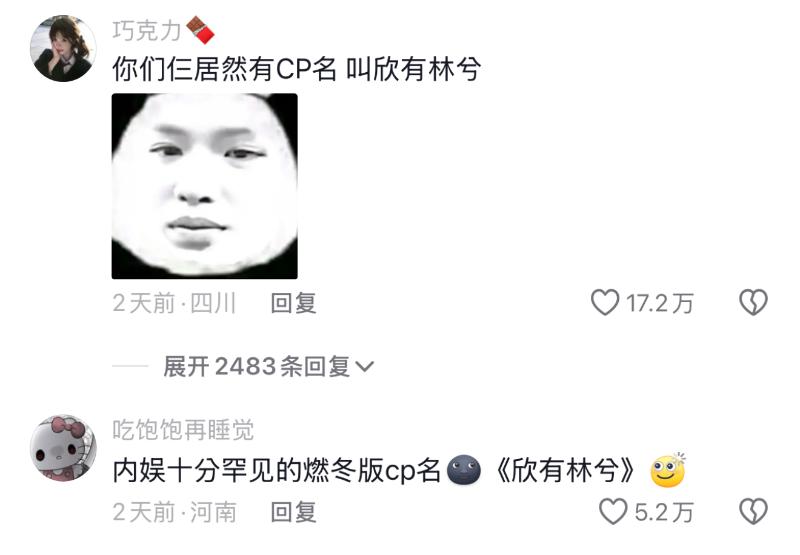This screenshot has height=555, width=800.
Task: Tap comment text 你们仨居然有CP名
Action: (224, 69)
